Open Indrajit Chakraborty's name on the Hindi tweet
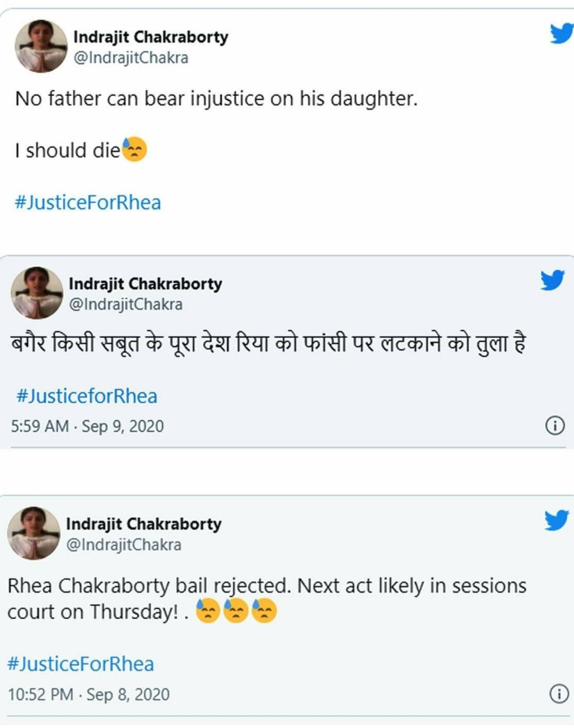The height and width of the screenshot is (728, 574). pyautogui.click(x=145, y=284)
